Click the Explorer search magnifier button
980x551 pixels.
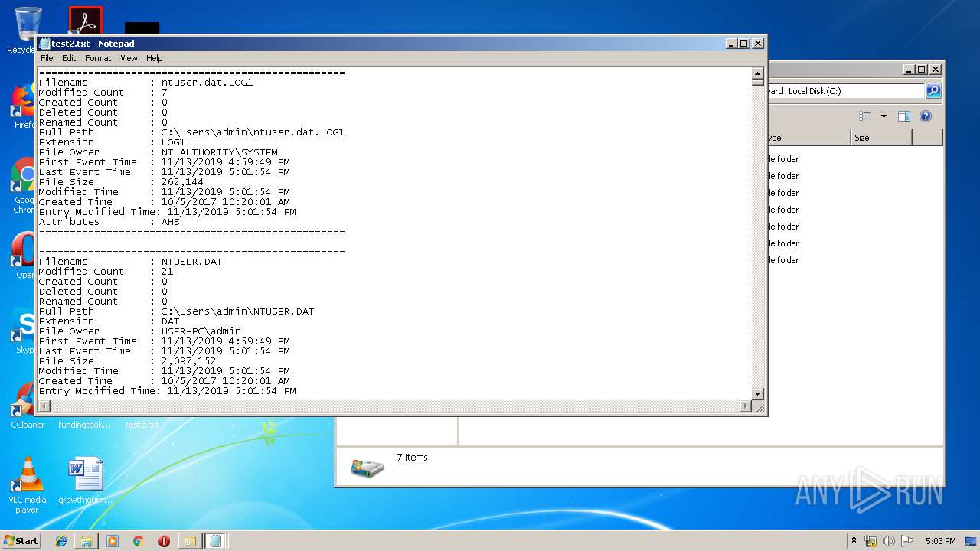933,91
